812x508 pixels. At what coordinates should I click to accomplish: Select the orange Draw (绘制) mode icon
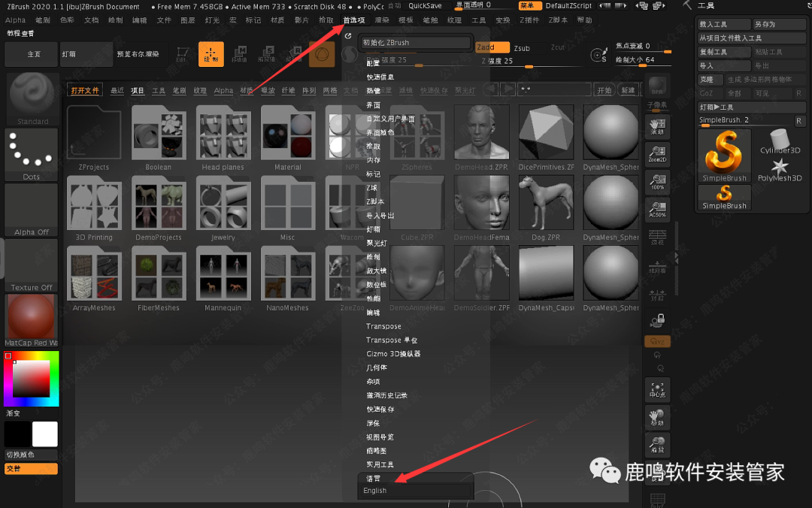click(x=211, y=54)
